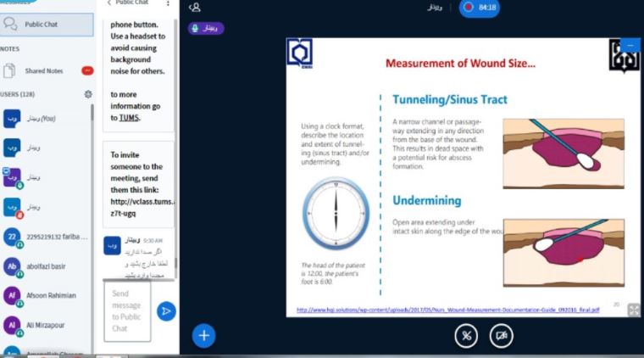The image size is (644, 358).
Task: Select Public Chat in the sidebar
Action: point(47,25)
